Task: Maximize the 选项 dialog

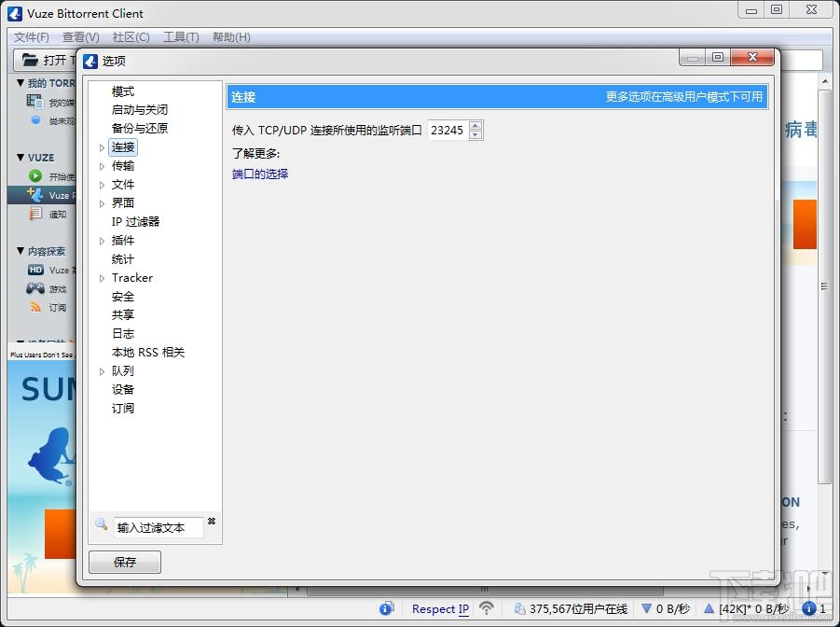Action: click(x=718, y=58)
